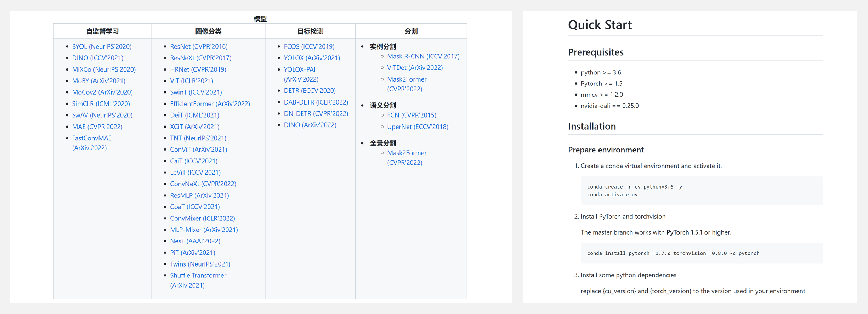Viewport: 868px width, 314px height.
Task: Click the 'nvidia-dali == 0.25.0' list item
Action: pos(609,106)
